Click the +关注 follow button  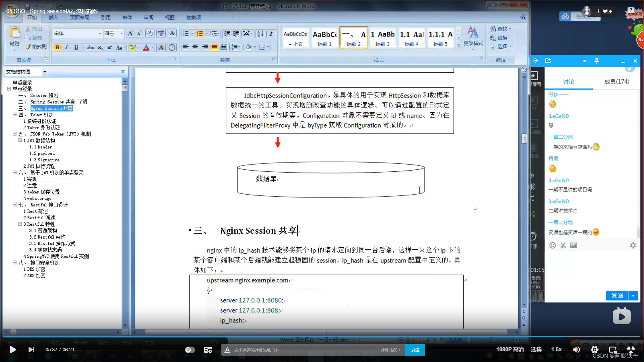click(604, 11)
